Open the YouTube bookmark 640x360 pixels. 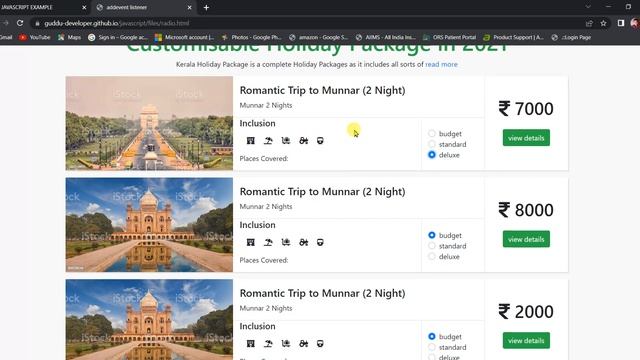coord(35,37)
